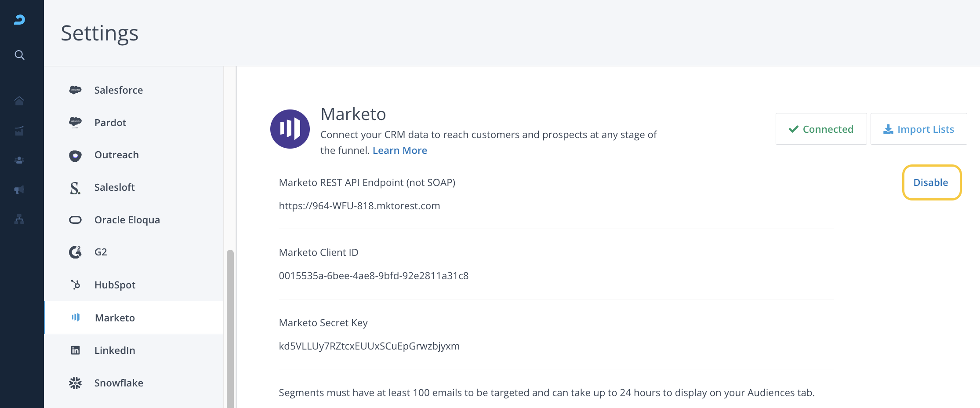Click the Salesforce cloud icon
Viewport: 980px width, 408px height.
(x=75, y=90)
